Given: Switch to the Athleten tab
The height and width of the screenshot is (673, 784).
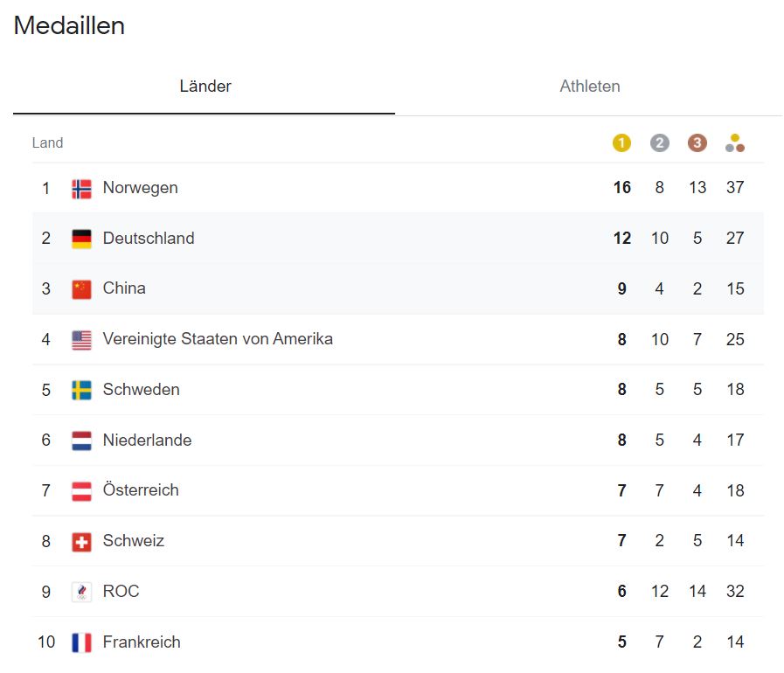Looking at the screenshot, I should pyautogui.click(x=590, y=87).
